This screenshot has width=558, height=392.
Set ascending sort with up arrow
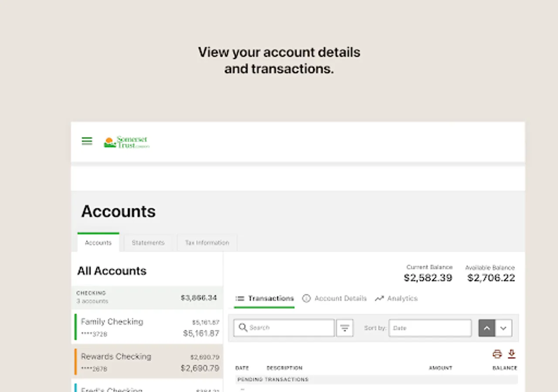(487, 328)
